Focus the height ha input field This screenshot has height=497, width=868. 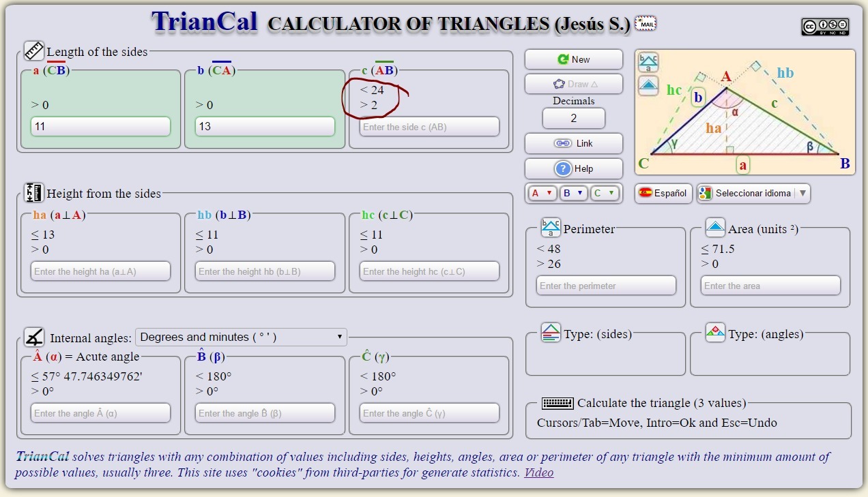[x=100, y=271]
